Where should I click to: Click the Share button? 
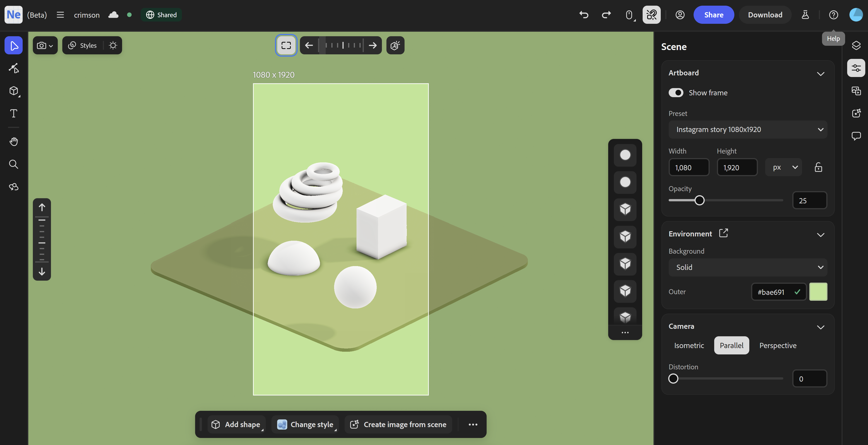click(714, 15)
